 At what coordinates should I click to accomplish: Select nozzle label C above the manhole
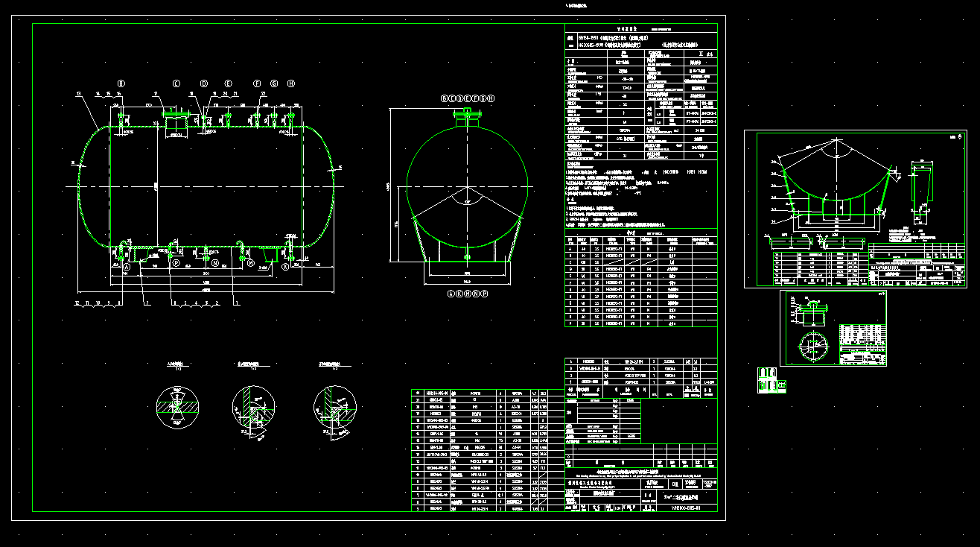coord(177,83)
